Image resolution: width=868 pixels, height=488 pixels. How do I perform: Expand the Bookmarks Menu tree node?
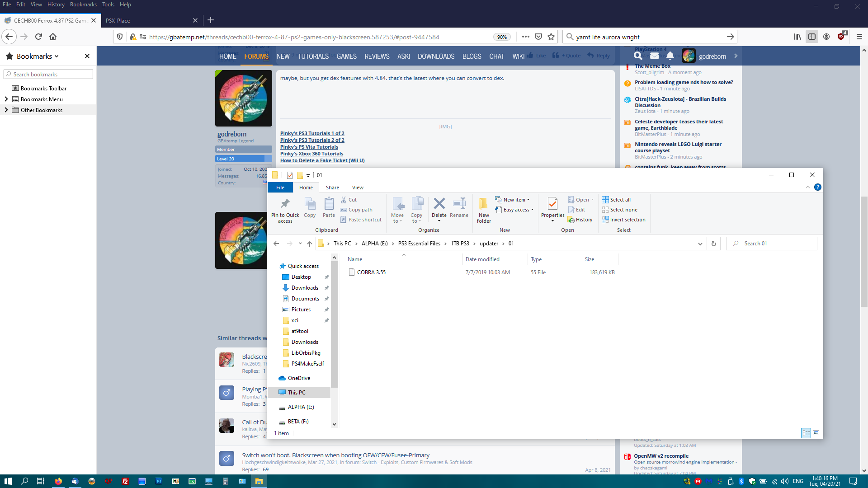click(x=6, y=99)
